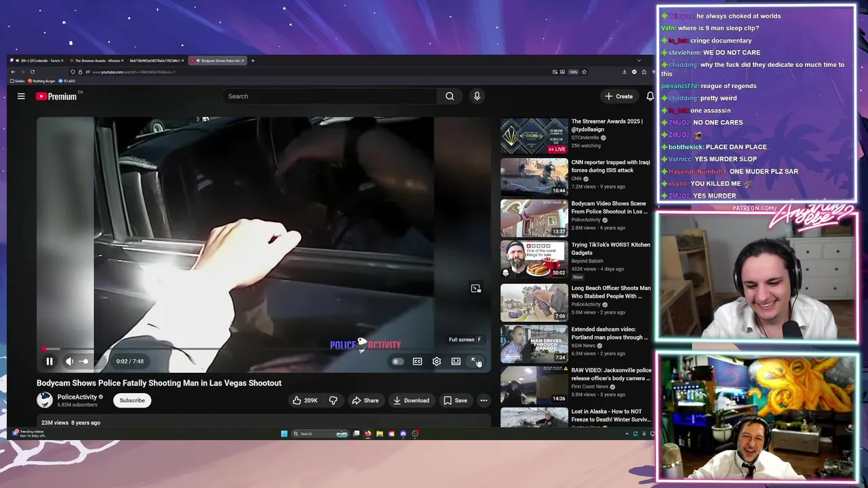Show hidden system tray icons chevron
The image size is (868, 488).
click(x=627, y=434)
